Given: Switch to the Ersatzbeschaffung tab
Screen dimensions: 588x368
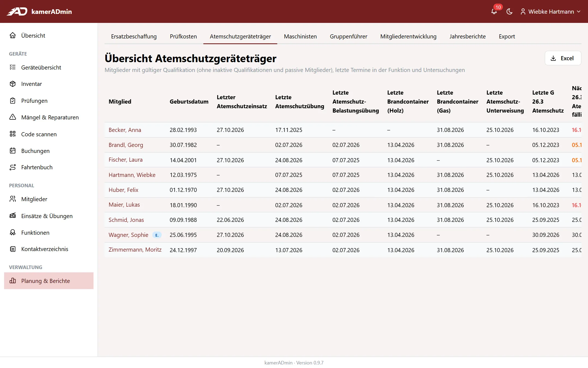Looking at the screenshot, I should (134, 36).
